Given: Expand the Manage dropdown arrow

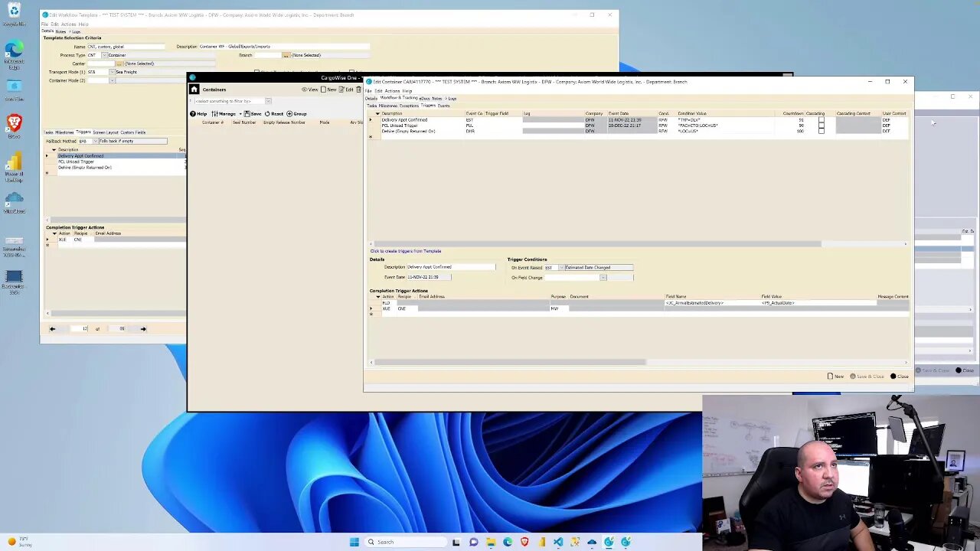Looking at the screenshot, I should click(x=240, y=113).
